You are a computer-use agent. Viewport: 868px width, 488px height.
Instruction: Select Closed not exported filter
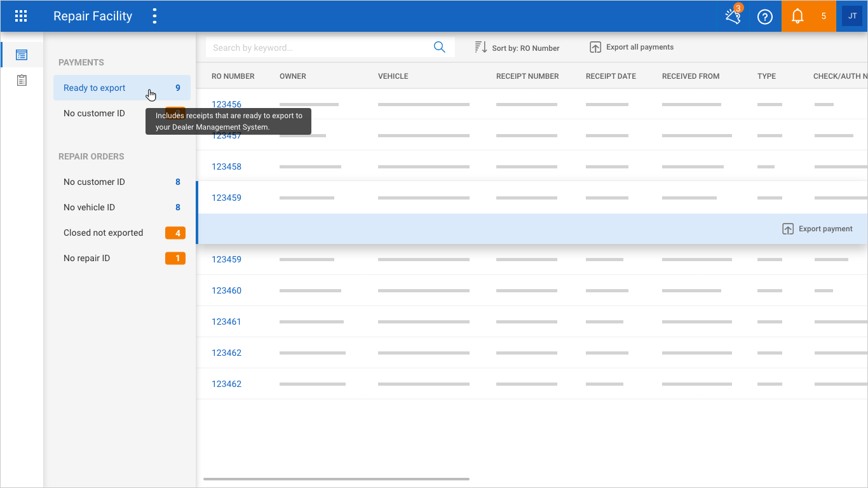(x=104, y=233)
